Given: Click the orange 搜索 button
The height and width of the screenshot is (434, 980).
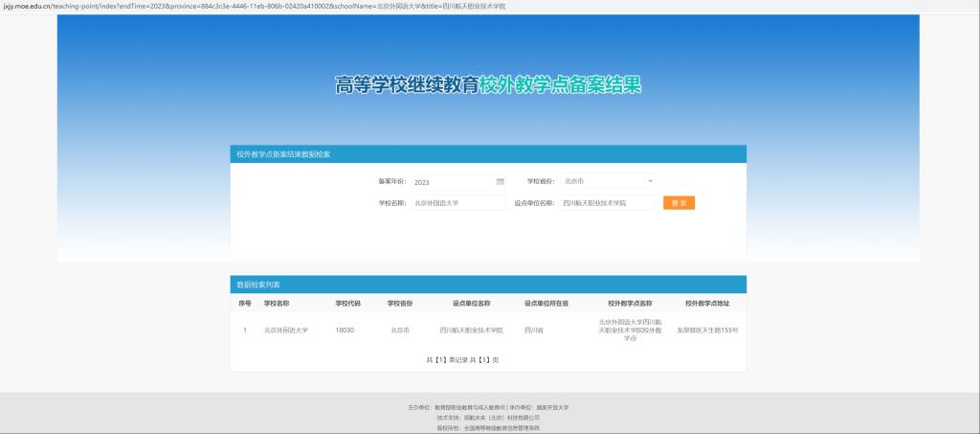Looking at the screenshot, I should [679, 203].
